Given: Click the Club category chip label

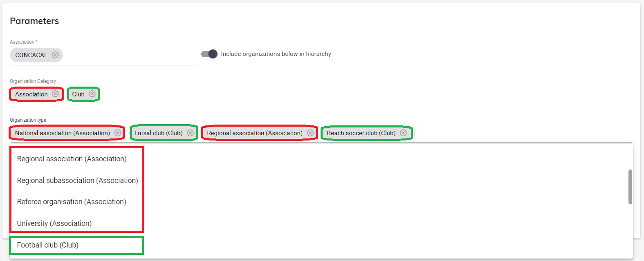Looking at the screenshot, I should (x=78, y=94).
